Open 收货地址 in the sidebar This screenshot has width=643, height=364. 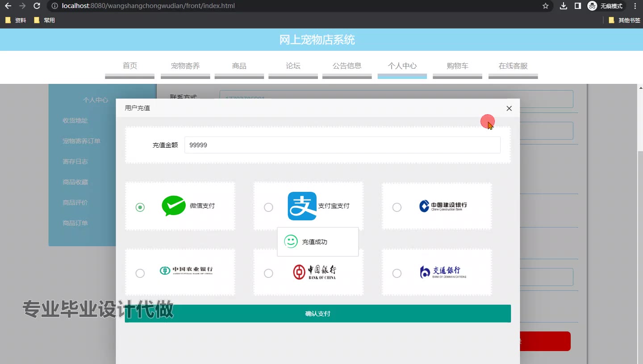point(75,120)
